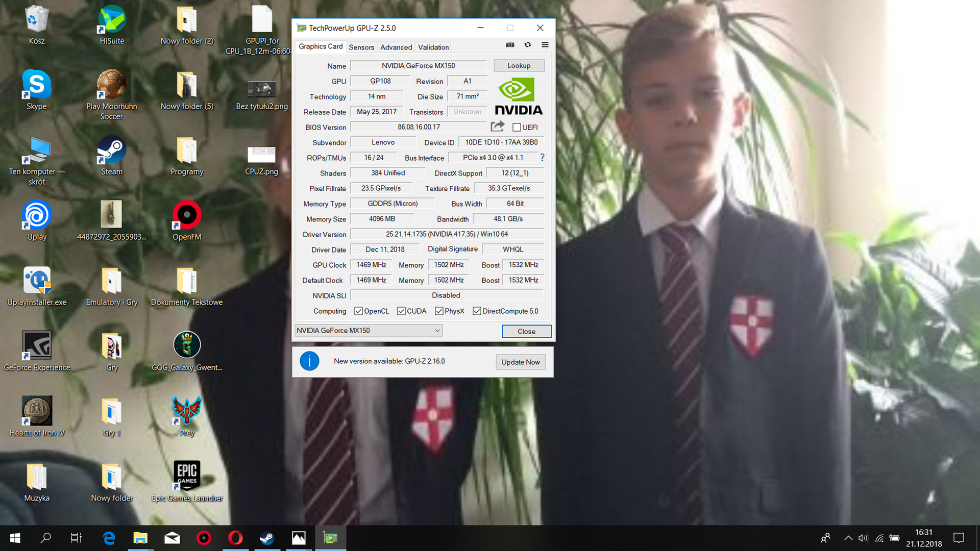Click the Bus Interface question mark icon

coord(542,158)
